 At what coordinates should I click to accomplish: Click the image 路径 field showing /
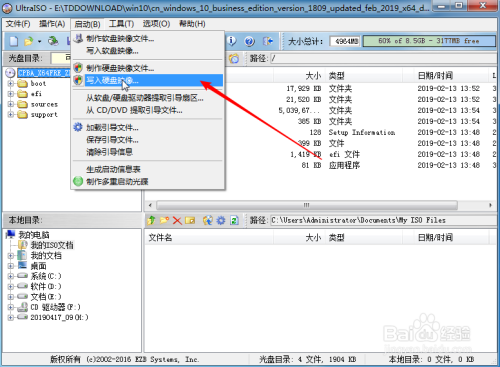click(383, 58)
